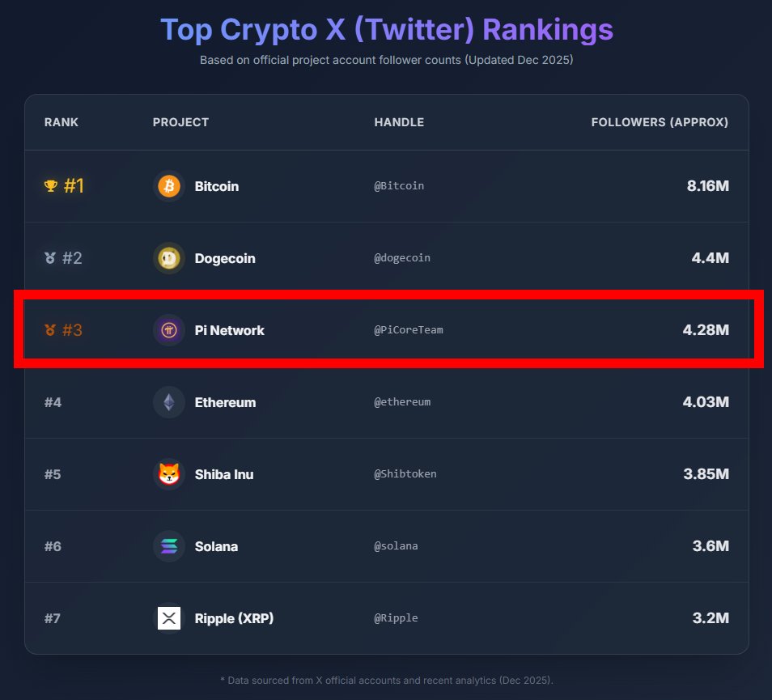Open the @ethereum handle link
The width and height of the screenshot is (772, 700).
pyautogui.click(x=402, y=402)
